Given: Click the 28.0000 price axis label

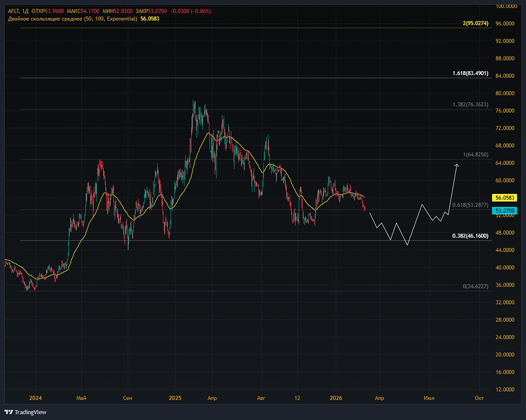Looking at the screenshot, I should pyautogui.click(x=505, y=320).
